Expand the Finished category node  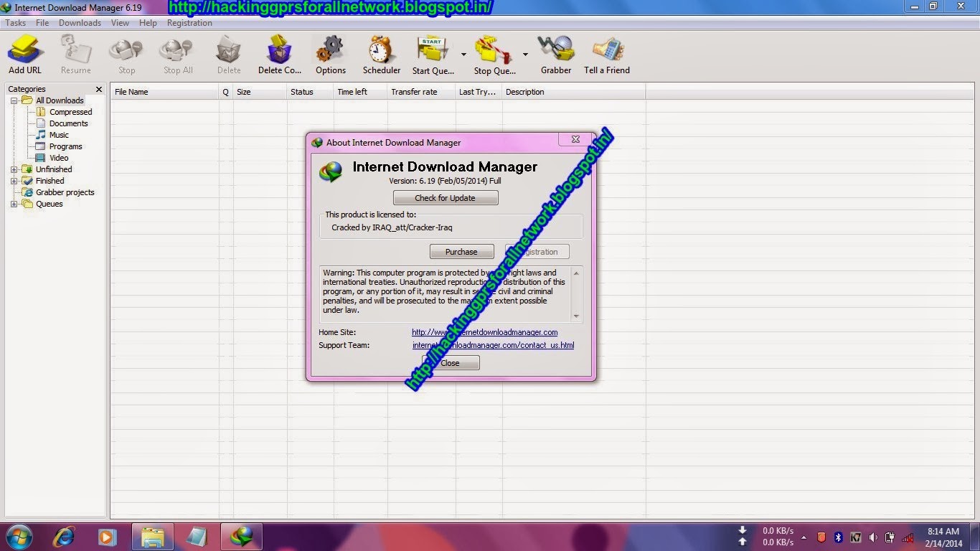14,181
